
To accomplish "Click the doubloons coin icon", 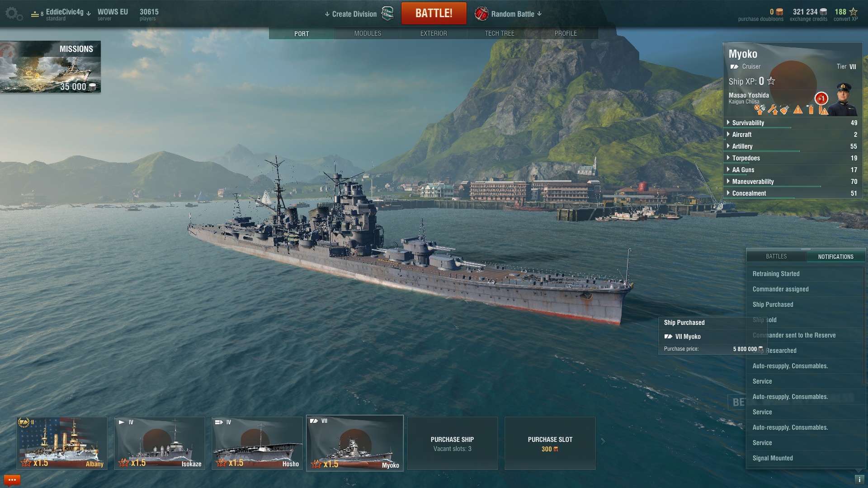I will (x=779, y=12).
